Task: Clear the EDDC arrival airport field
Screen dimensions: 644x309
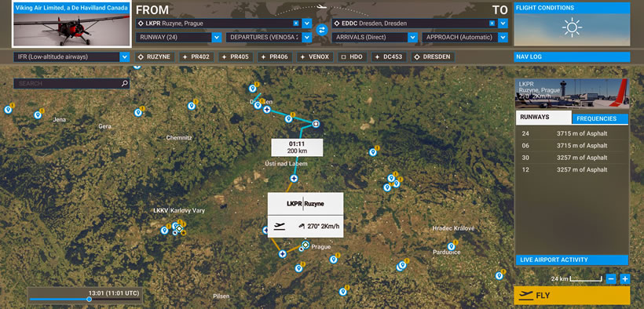Action: pos(492,24)
